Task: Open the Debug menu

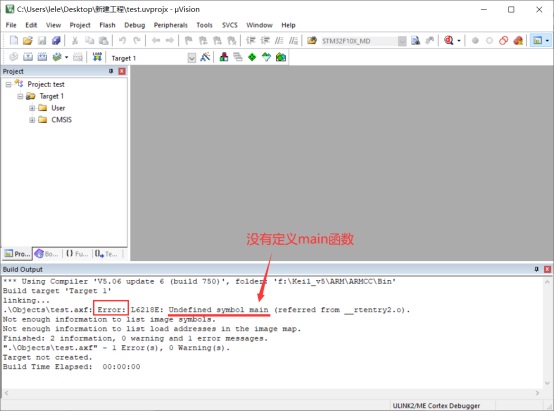Action: coord(135,25)
